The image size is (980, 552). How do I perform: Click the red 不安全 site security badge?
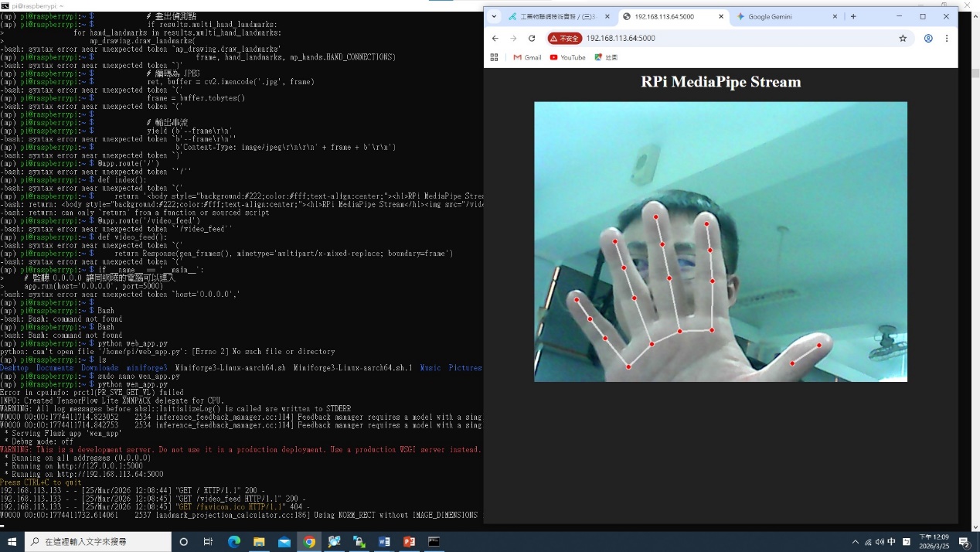point(565,39)
